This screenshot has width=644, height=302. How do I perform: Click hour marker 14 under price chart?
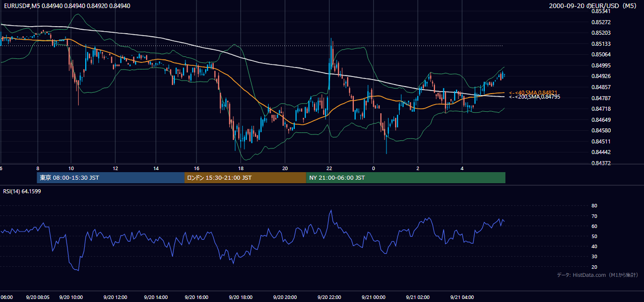coord(156,168)
